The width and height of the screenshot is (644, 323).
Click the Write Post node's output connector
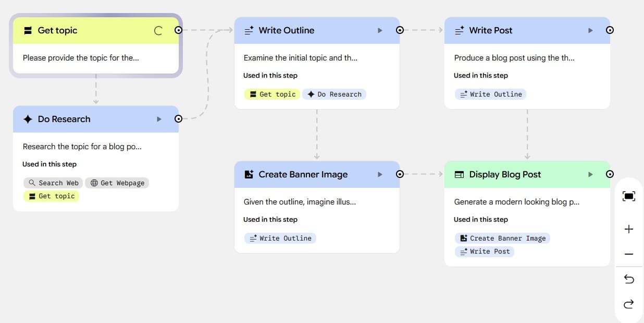610,30
